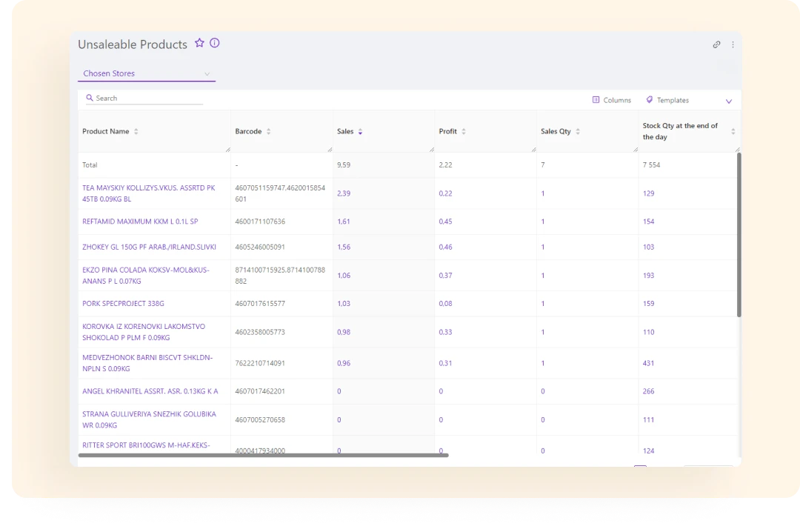The image size is (800, 532).
Task: Mark report as favorite via star icon
Action: (199, 44)
